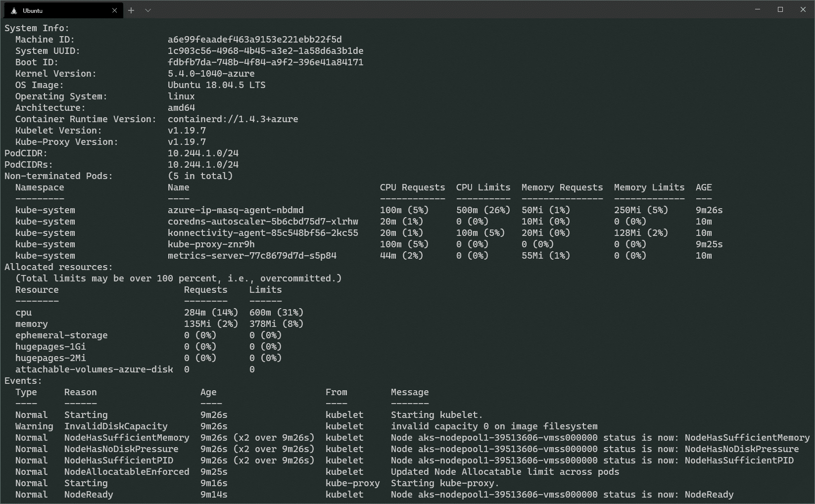This screenshot has height=504, width=815.
Task: Click the CPU Requests column header
Action: coord(412,187)
